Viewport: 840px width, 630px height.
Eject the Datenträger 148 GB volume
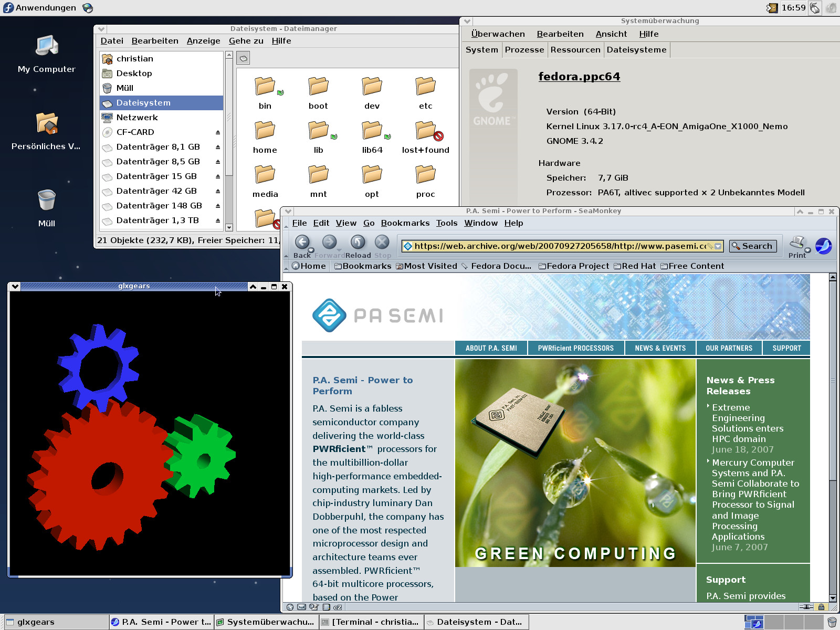point(217,206)
